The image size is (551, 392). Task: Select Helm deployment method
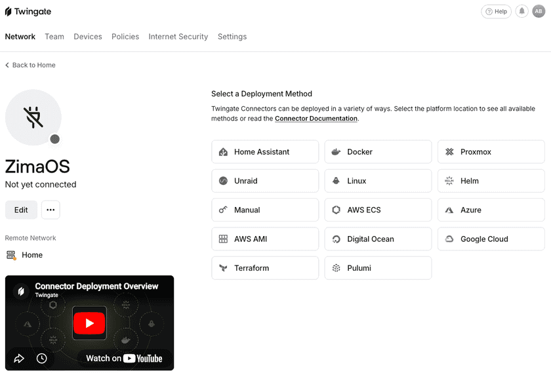pyautogui.click(x=491, y=181)
